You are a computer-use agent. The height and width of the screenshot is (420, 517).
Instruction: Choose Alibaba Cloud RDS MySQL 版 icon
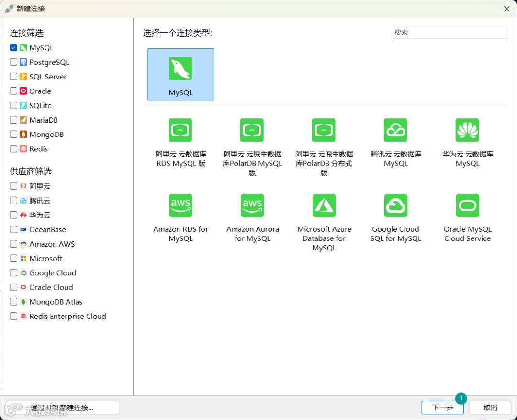pos(180,130)
